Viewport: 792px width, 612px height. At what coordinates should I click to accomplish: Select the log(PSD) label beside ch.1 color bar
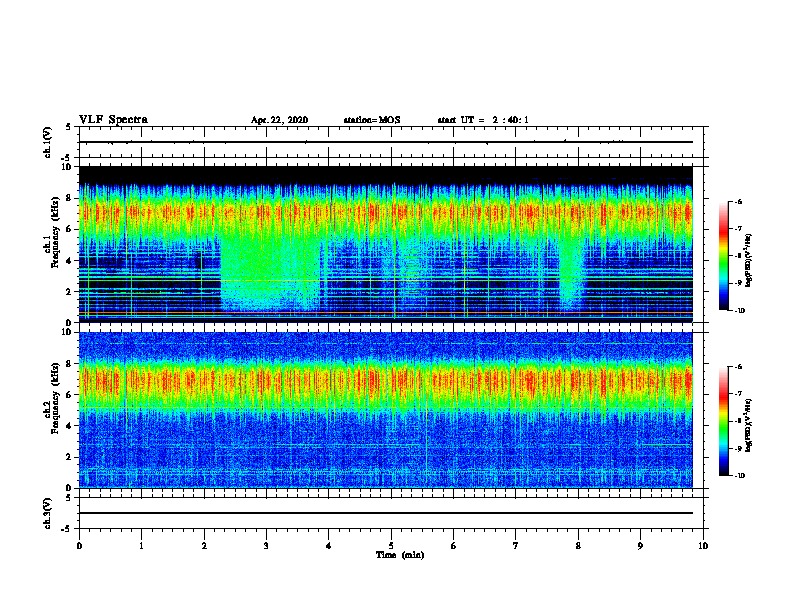click(x=749, y=260)
